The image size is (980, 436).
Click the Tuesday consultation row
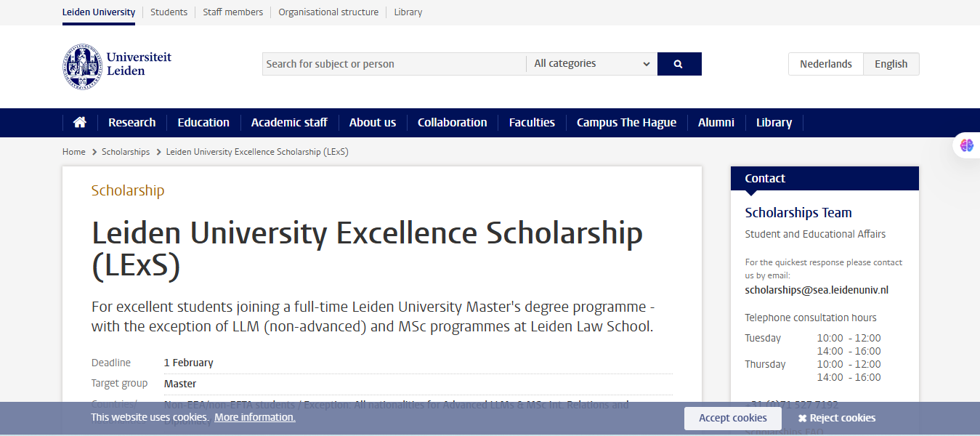pos(813,344)
